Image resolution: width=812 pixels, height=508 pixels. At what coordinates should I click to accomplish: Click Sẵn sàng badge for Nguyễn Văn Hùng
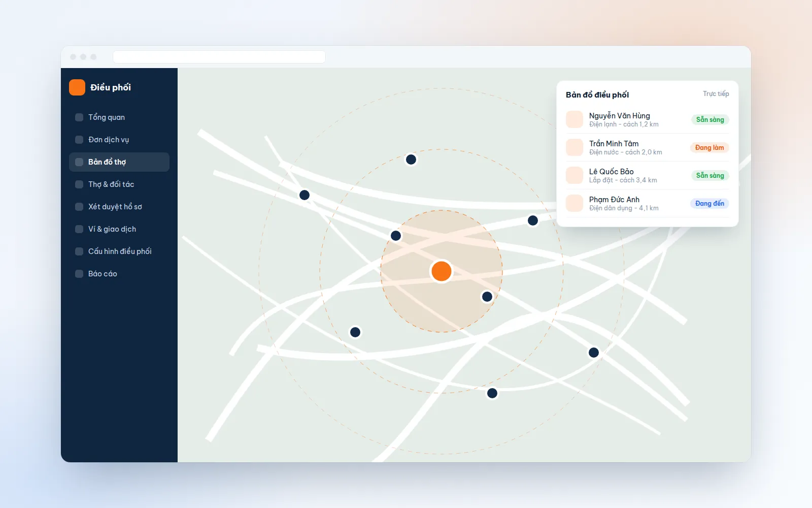[x=710, y=119]
